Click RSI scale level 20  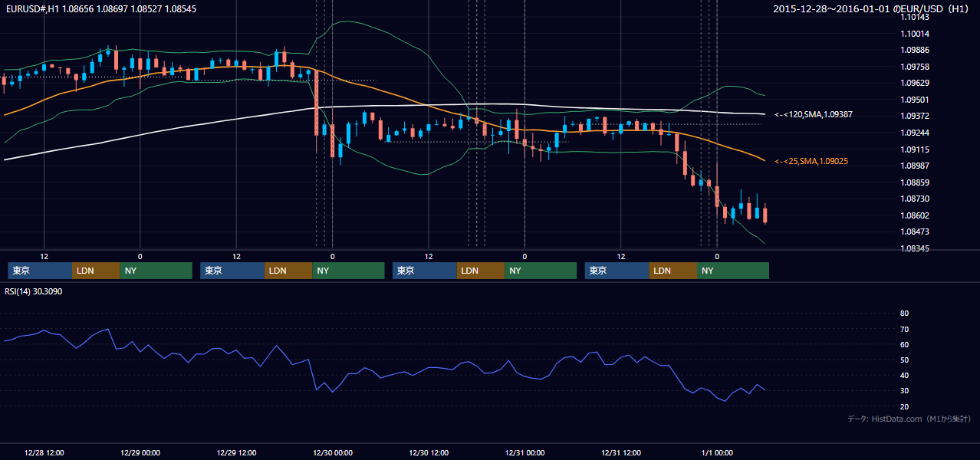tap(904, 406)
